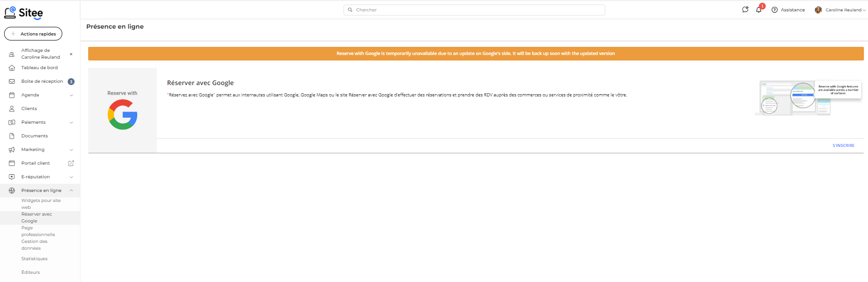Open the Documents file icon
Viewport: 868px width, 282px height.
(x=12, y=136)
